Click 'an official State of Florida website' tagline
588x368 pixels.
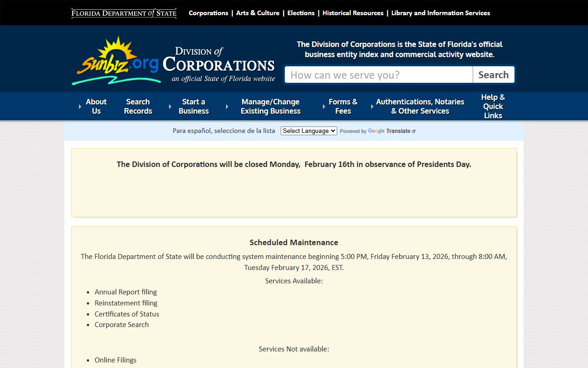point(223,79)
